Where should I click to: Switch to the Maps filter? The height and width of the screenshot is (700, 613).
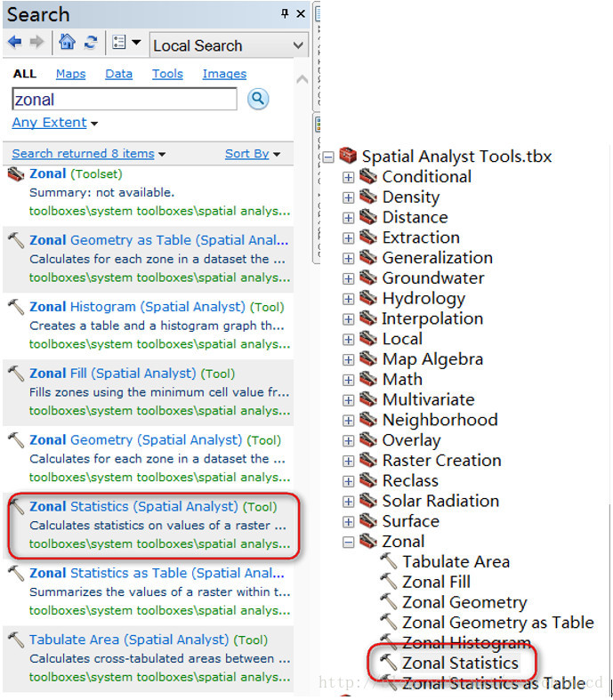[70, 74]
